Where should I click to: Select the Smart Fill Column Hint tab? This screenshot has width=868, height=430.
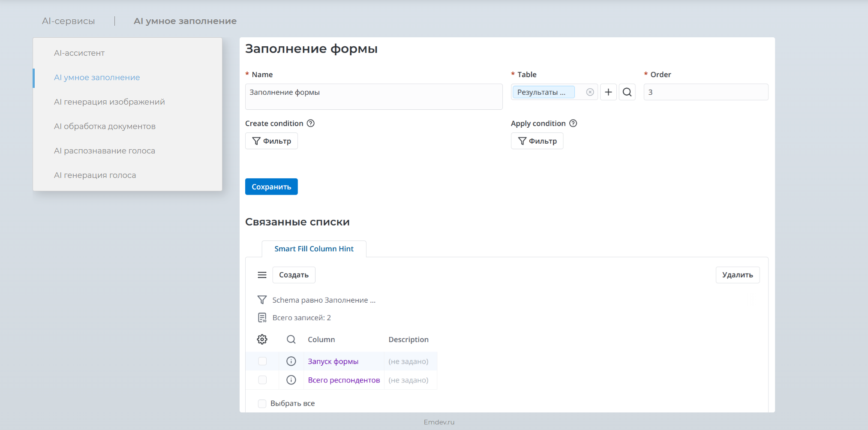click(x=314, y=249)
